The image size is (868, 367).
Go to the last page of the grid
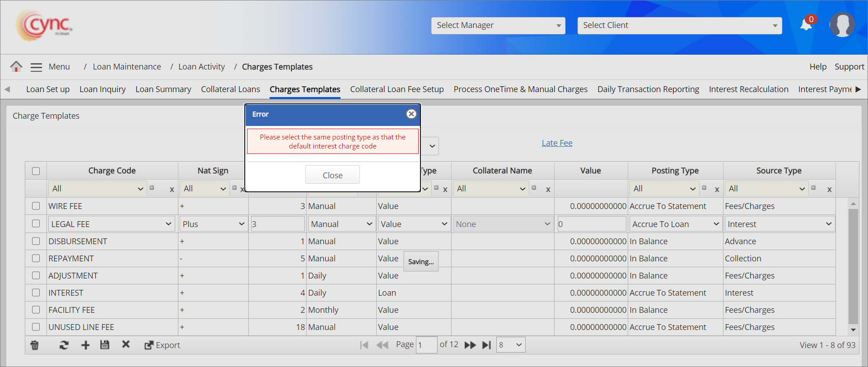[486, 345]
